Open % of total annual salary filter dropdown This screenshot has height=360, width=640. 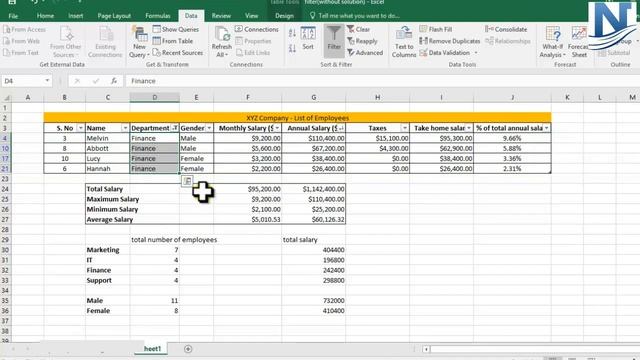click(x=546, y=128)
